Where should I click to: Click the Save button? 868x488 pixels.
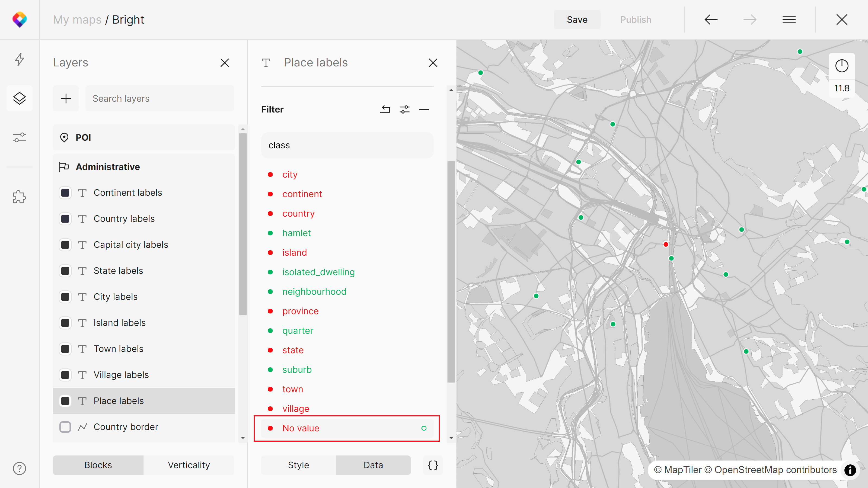[x=577, y=20]
